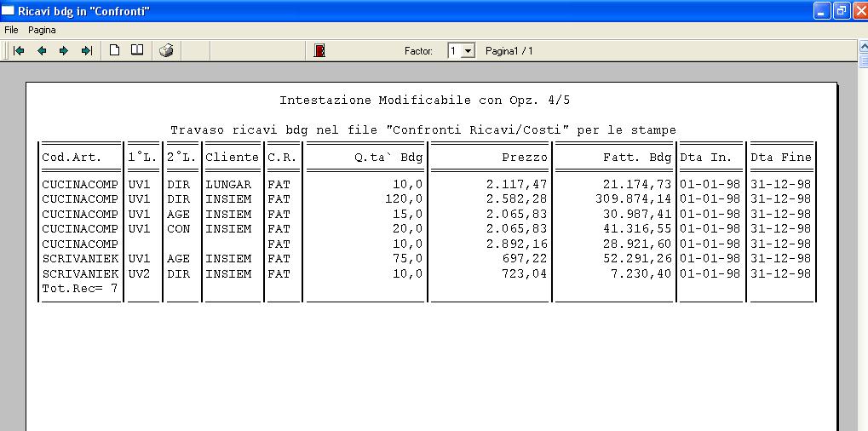
Task: Select the 7.230,40 Fatt. Bdg value
Action: coord(641,274)
